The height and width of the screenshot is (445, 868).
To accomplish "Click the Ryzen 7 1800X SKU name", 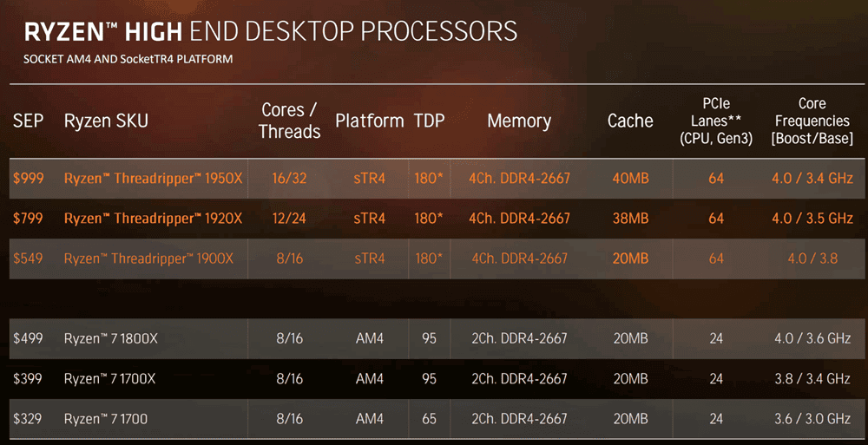I will point(111,338).
